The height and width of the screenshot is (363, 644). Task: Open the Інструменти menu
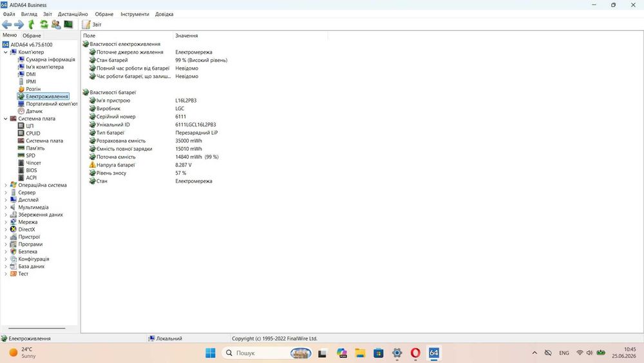click(x=135, y=14)
